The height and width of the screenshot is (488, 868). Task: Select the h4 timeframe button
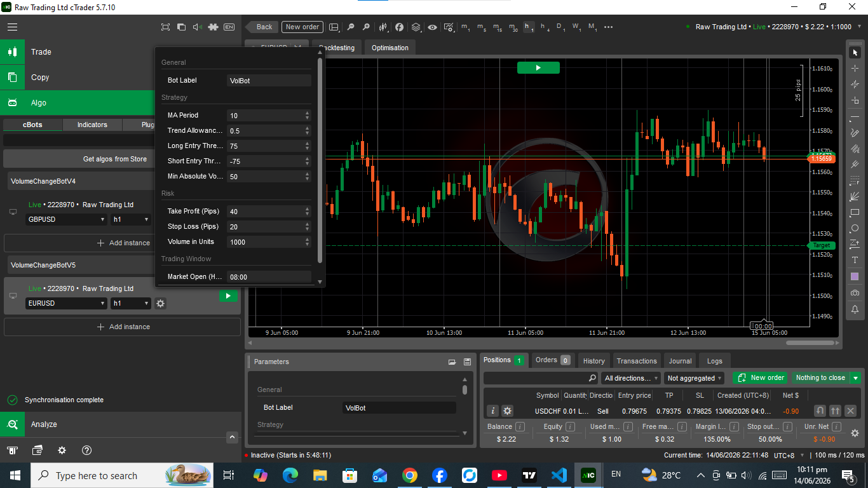[545, 27]
